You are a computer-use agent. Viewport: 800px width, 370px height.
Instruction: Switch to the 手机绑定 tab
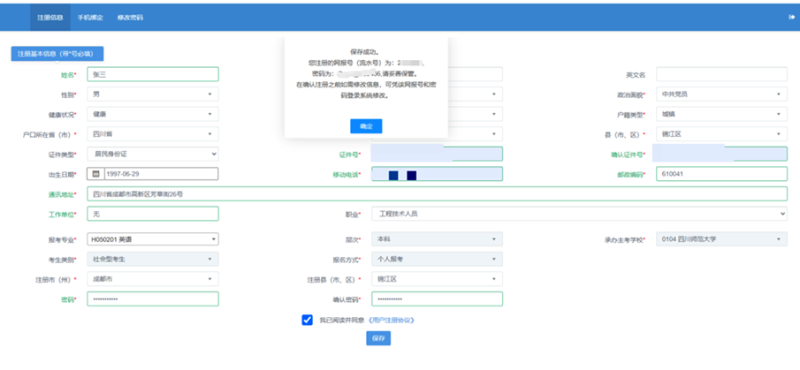[90, 17]
